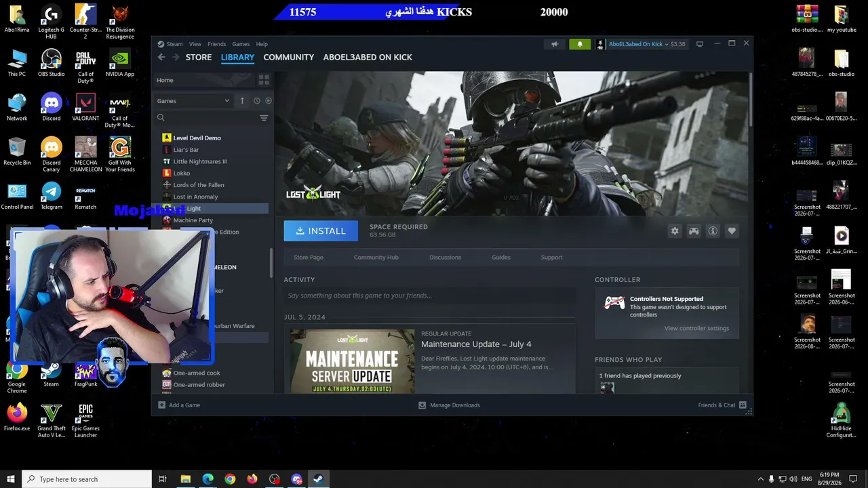This screenshot has width=868, height=488.
Task: Open Discord desktop shortcut
Action: click(51, 107)
